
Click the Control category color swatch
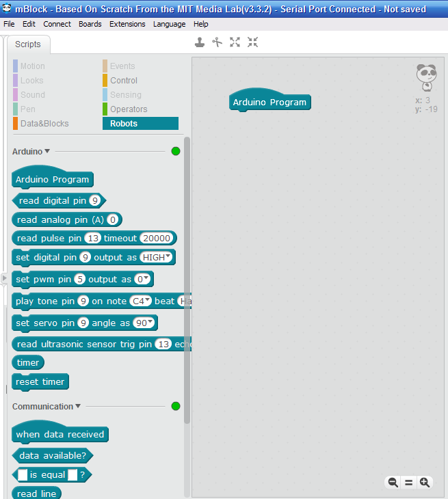105,80
